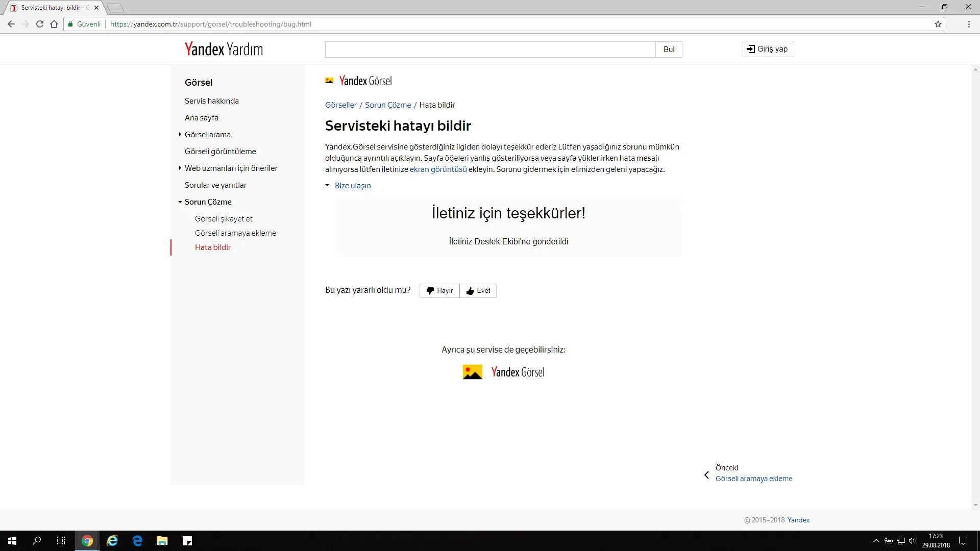This screenshot has width=980, height=551.
Task: Click the thumbs-up Evet button
Action: (x=478, y=290)
